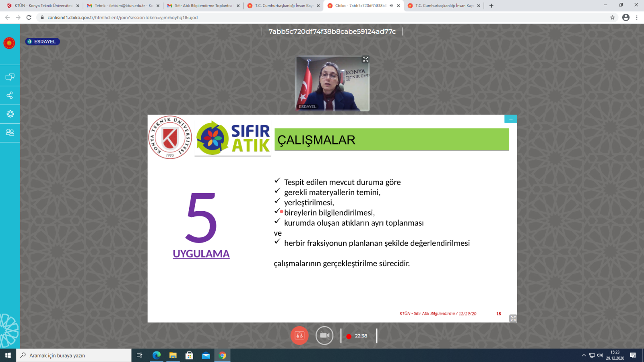Open Microsoft Edge from taskbar
The height and width of the screenshot is (362, 644).
157,355
